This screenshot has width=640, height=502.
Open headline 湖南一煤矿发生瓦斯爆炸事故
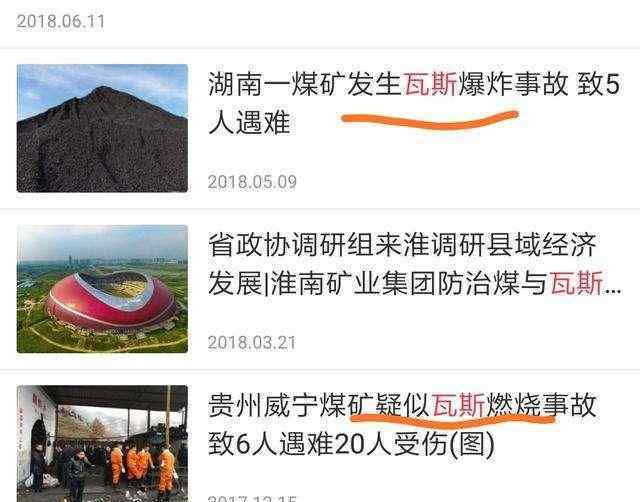click(388, 84)
